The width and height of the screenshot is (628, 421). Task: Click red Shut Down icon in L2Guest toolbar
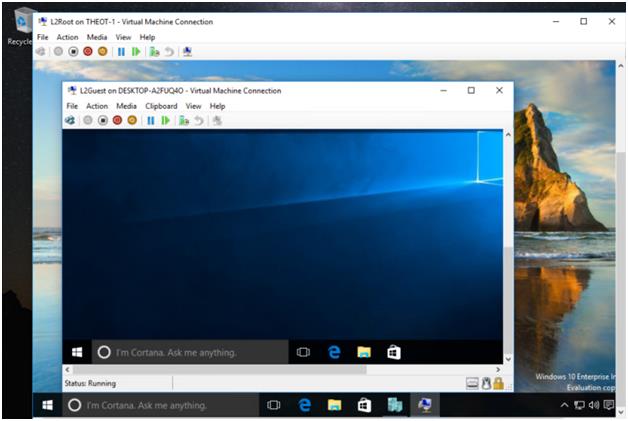click(x=117, y=120)
